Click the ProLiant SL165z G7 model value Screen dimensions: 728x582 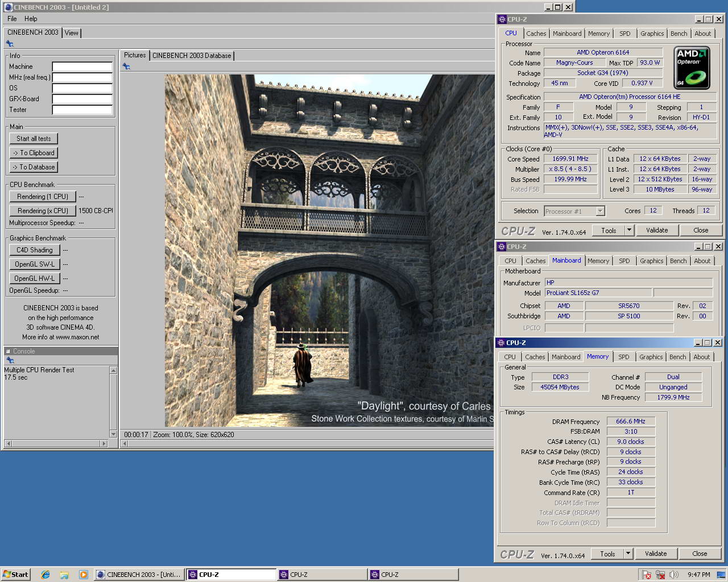pyautogui.click(x=598, y=293)
